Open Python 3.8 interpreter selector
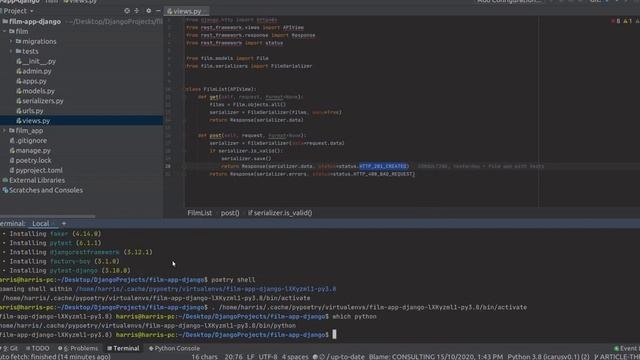 [548, 357]
